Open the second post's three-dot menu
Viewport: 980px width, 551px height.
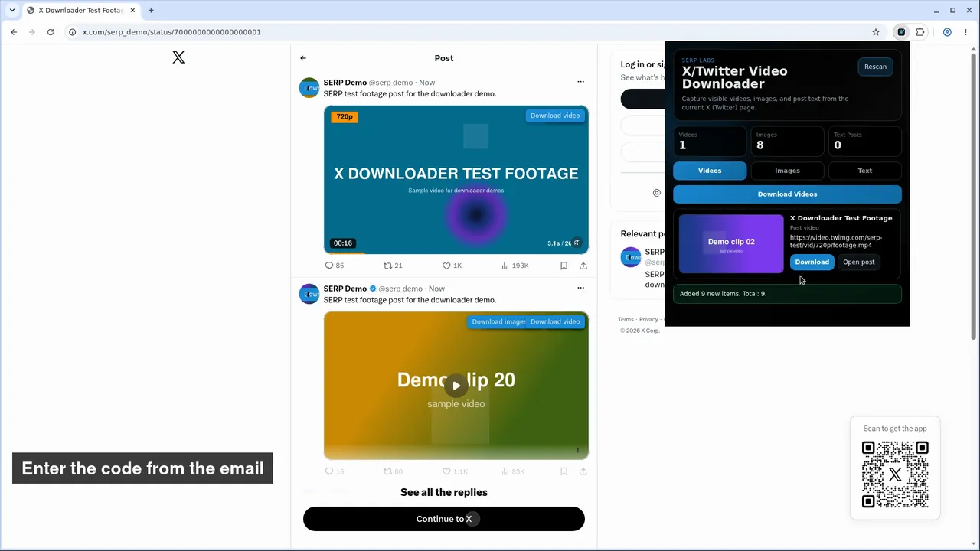(x=580, y=288)
